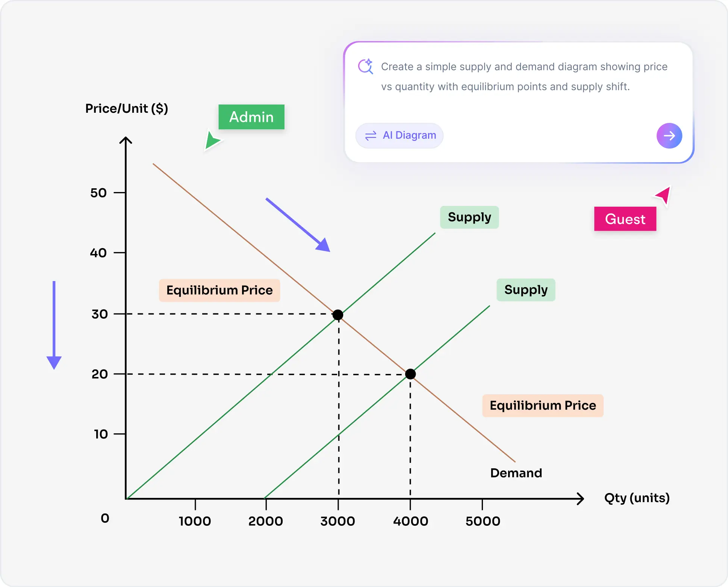Image resolution: width=728 pixels, height=587 pixels.
Task: Click the green Admin name tag
Action: (251, 117)
